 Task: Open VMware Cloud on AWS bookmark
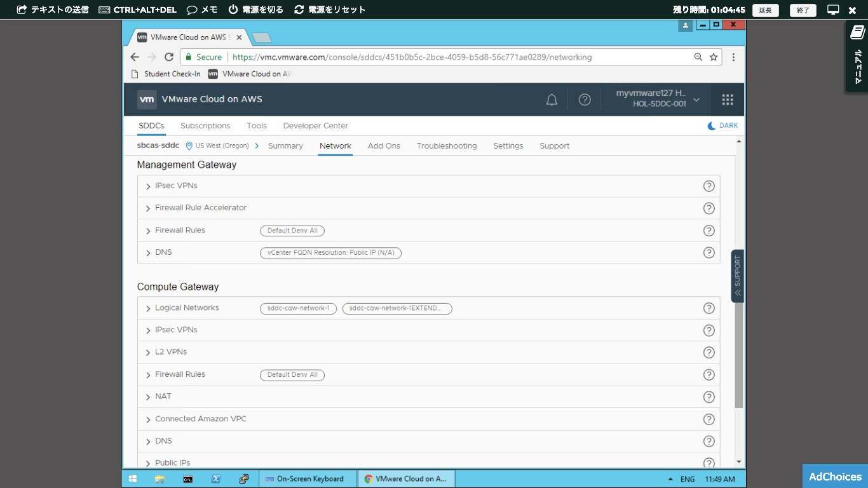[x=250, y=74]
